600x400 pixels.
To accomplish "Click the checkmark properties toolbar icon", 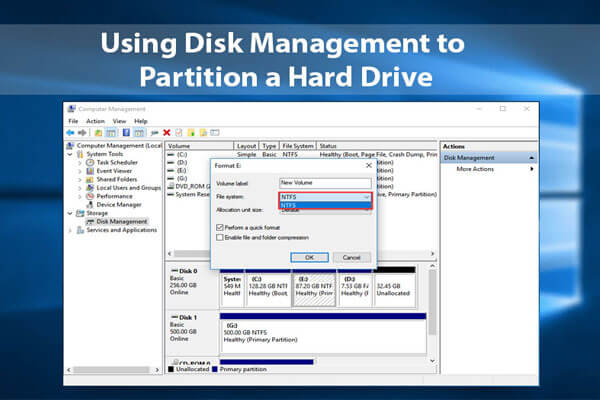I will (x=179, y=133).
